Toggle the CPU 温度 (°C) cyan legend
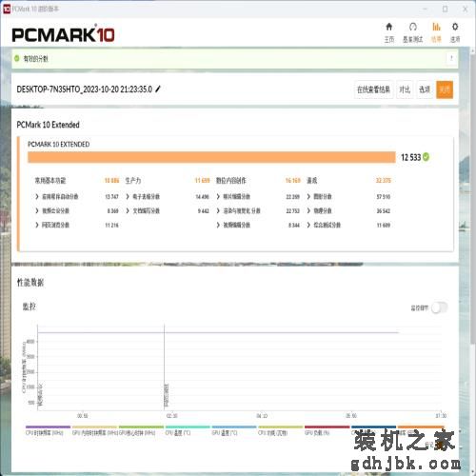 tap(188, 431)
